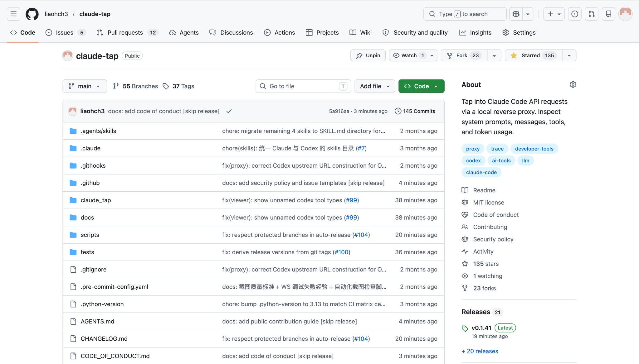639x364 pixels.
Task: Open pull request #104 link in scripts row
Action: [361, 235]
